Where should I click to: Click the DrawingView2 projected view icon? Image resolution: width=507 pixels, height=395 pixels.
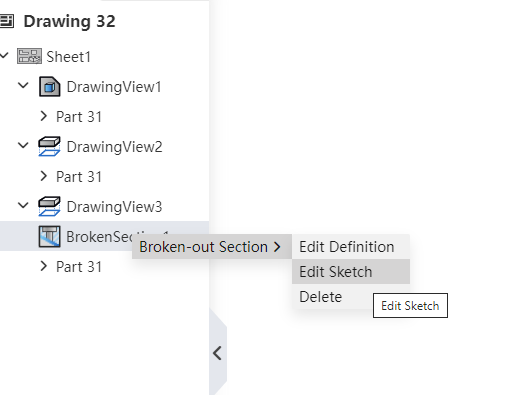[49, 146]
